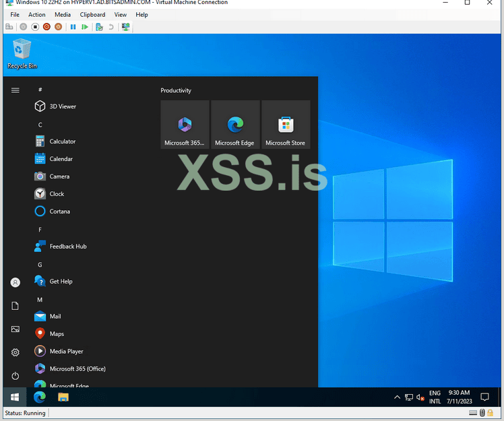Expand the Start menu hamburger navigation
504x421 pixels.
[x=15, y=90]
